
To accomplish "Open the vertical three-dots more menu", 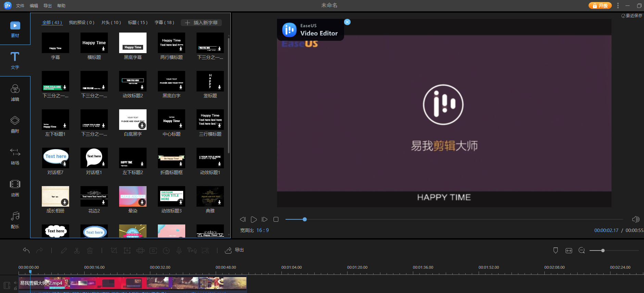I will (618, 5).
